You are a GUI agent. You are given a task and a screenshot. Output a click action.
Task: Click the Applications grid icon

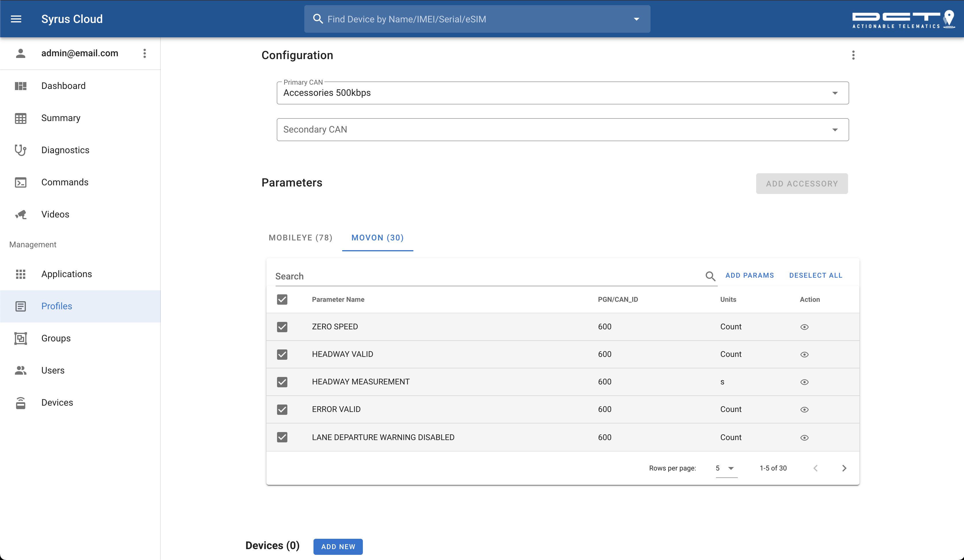[x=21, y=274]
